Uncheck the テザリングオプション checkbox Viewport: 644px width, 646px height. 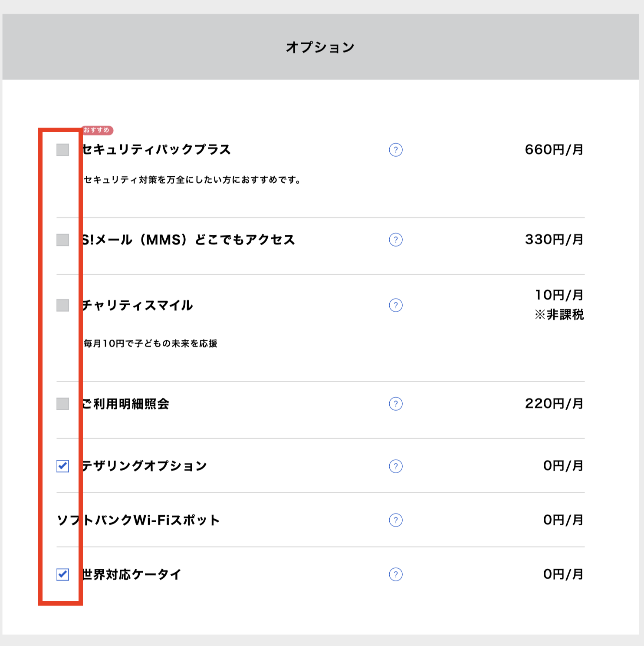tap(63, 466)
